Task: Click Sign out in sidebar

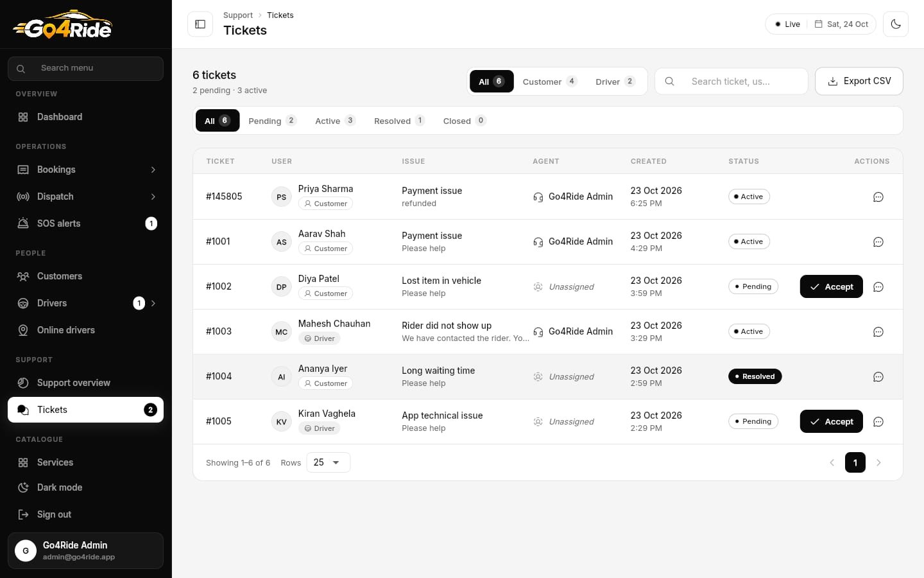Action: coord(85,514)
